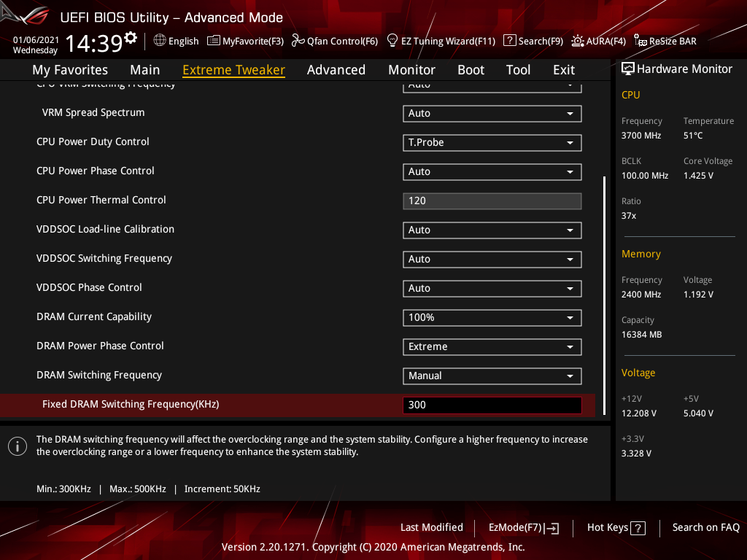Click Search on FAQ link
This screenshot has width=747, height=560.
click(705, 527)
